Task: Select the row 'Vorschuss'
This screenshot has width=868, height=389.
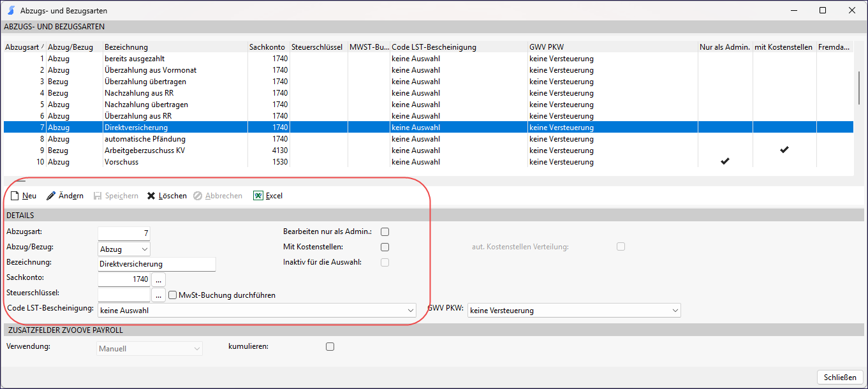Action: 429,162
